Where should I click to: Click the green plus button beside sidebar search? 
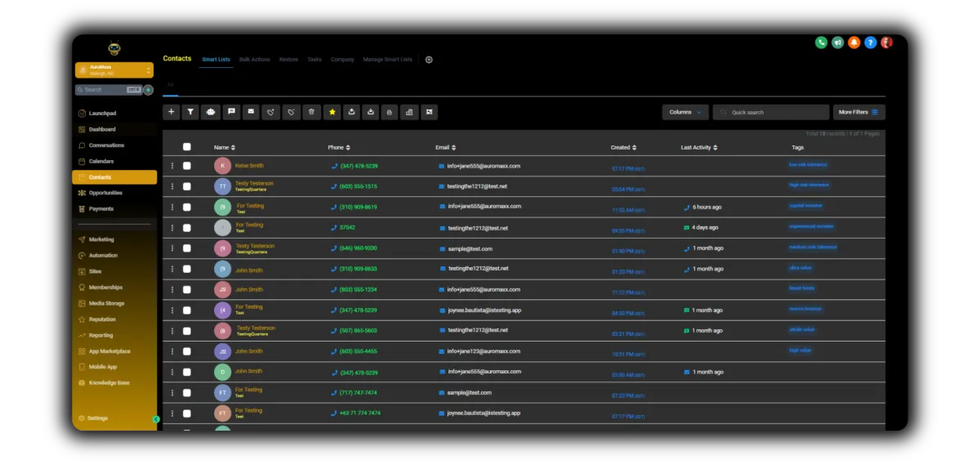(148, 90)
